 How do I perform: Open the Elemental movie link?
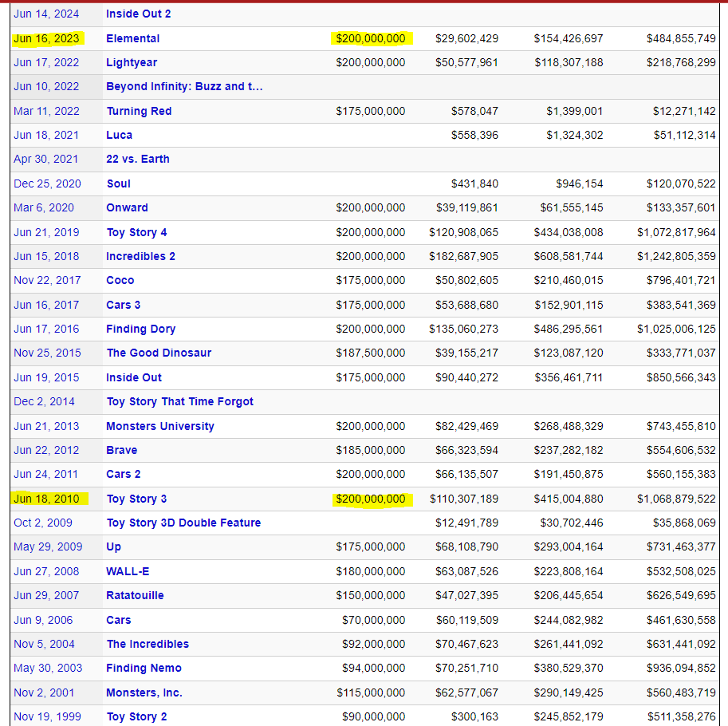133,38
